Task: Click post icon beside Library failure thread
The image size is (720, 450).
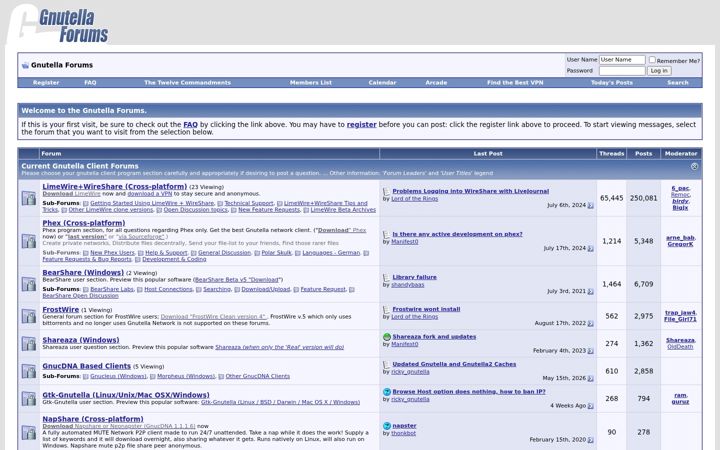Action: click(387, 277)
